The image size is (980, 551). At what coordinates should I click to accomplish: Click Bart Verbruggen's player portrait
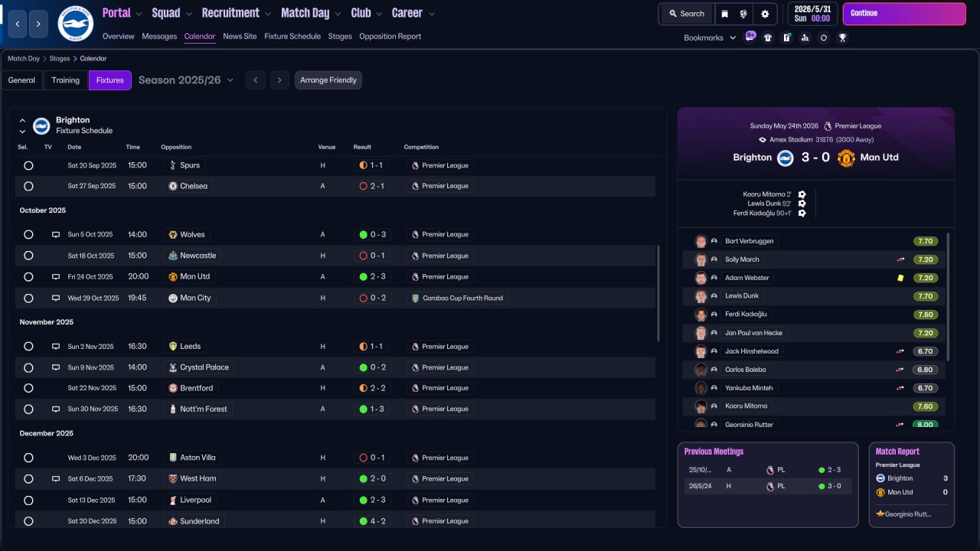(x=701, y=241)
